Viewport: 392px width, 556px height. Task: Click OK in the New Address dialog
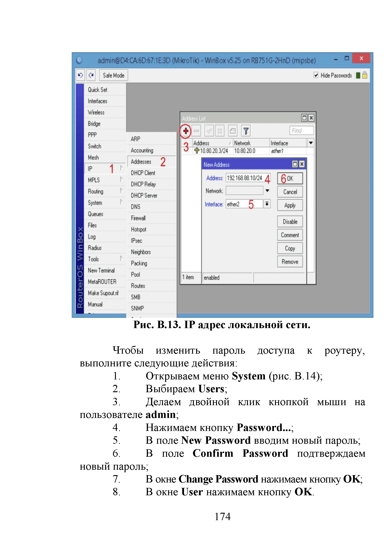point(290,178)
